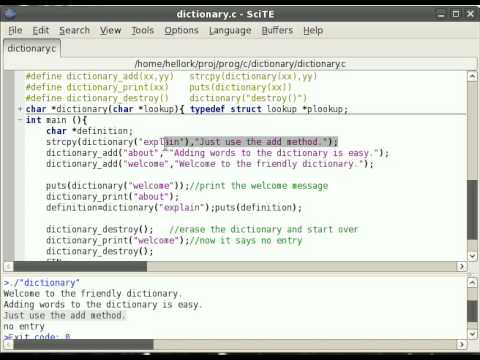This screenshot has width=480, height=360.
Task: Click output pane horizontal scroll right arrow
Action: (461, 344)
